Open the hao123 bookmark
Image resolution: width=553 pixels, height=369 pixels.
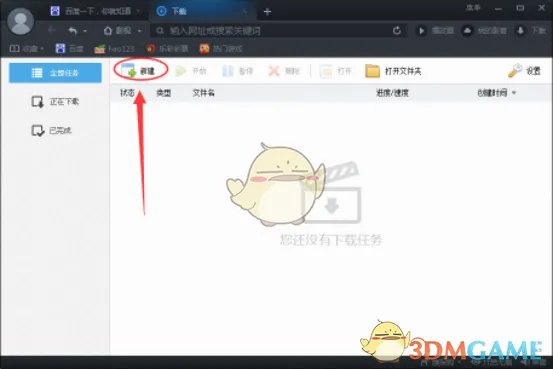114,49
